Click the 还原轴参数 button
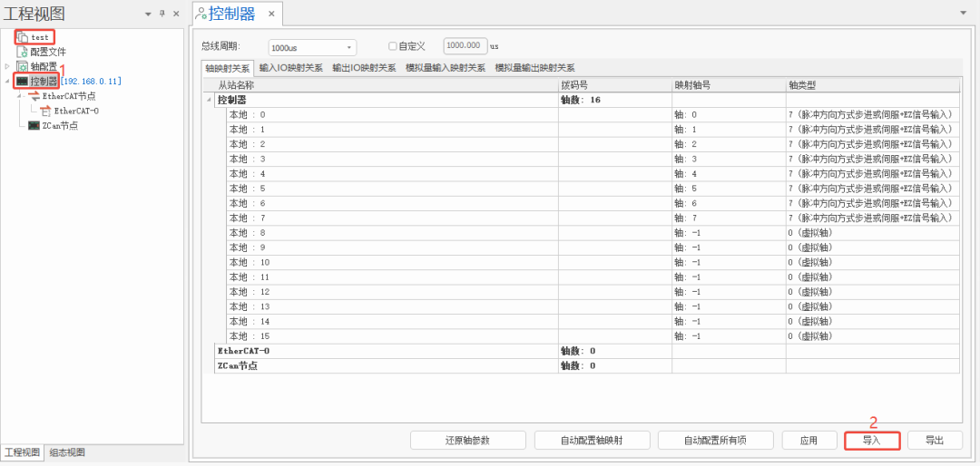The width and height of the screenshot is (980, 466). [468, 441]
